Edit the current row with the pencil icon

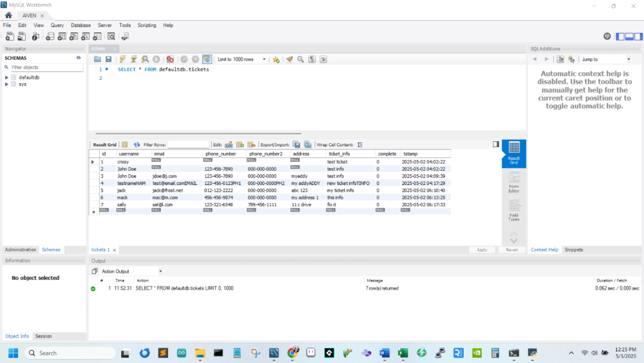tap(229, 144)
